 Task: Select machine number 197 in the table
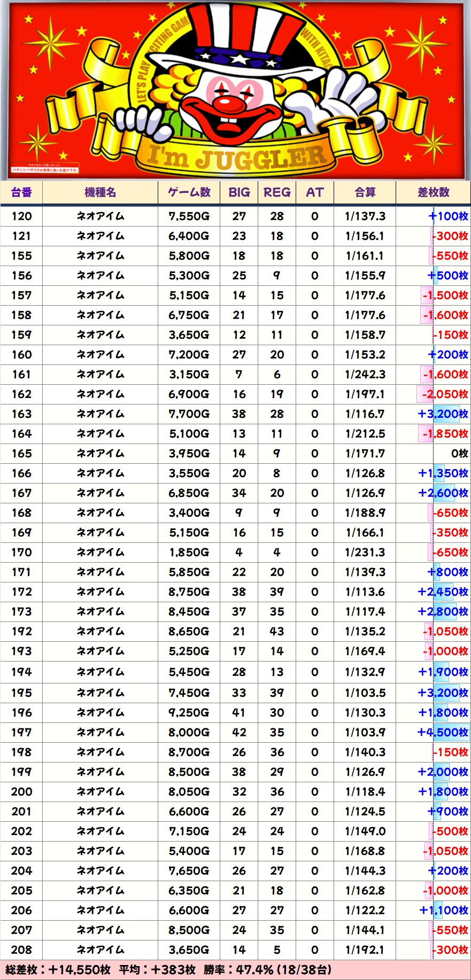[x=21, y=733]
